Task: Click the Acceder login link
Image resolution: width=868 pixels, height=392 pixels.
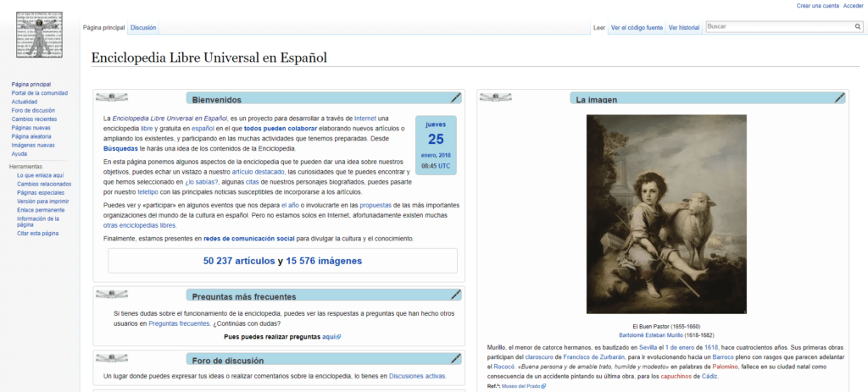Action: tap(853, 6)
